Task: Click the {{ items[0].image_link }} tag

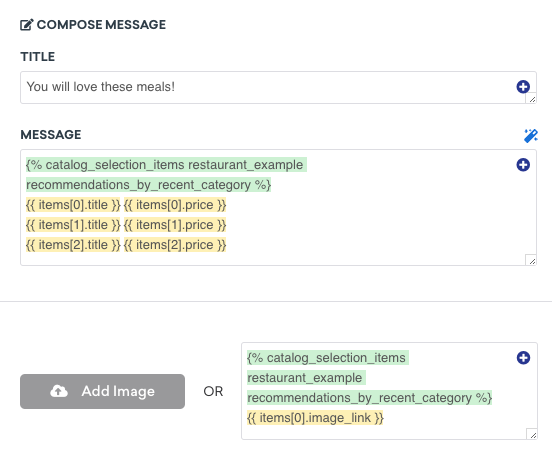Action: (x=315, y=418)
